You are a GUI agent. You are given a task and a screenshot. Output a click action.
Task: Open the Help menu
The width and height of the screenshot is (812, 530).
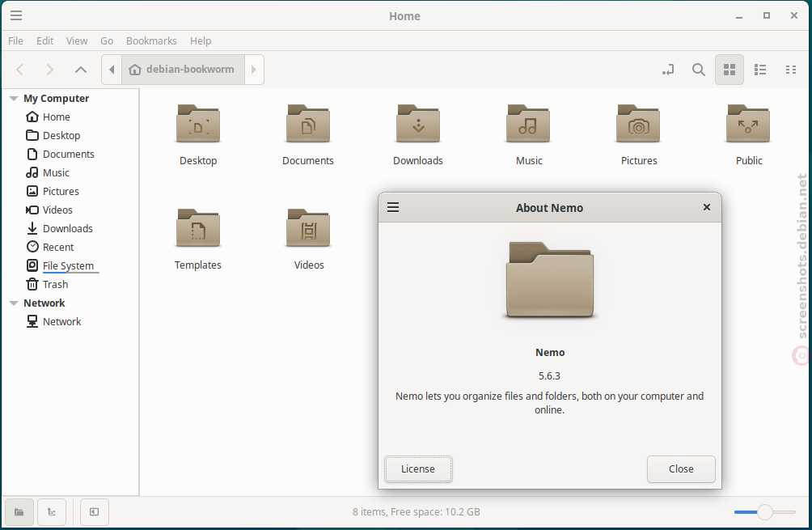[201, 41]
